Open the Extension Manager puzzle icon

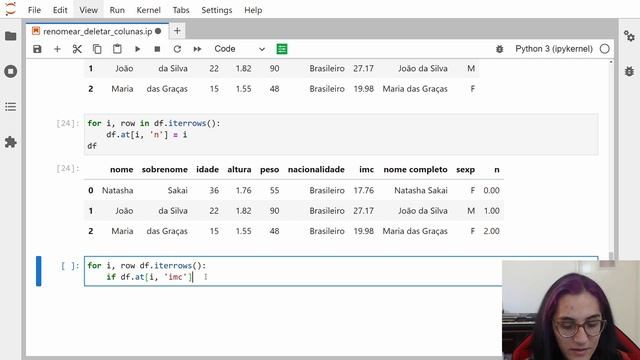11,142
